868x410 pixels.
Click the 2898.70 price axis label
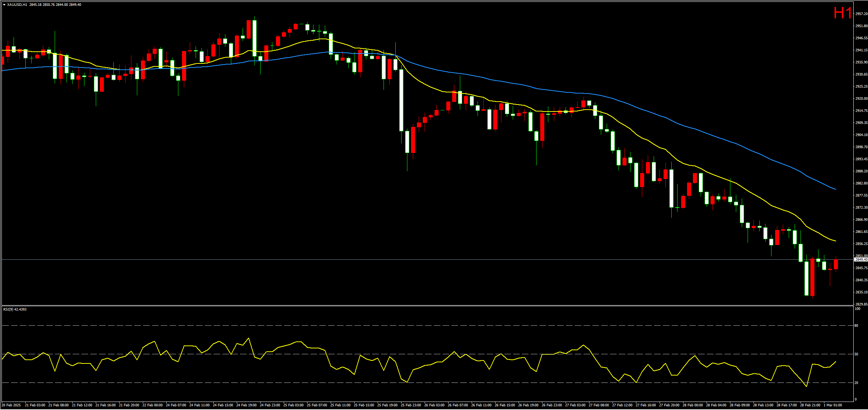(861, 147)
